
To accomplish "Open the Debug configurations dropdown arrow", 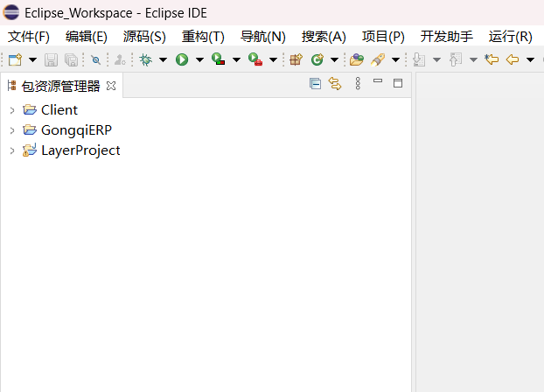I will tap(163, 59).
